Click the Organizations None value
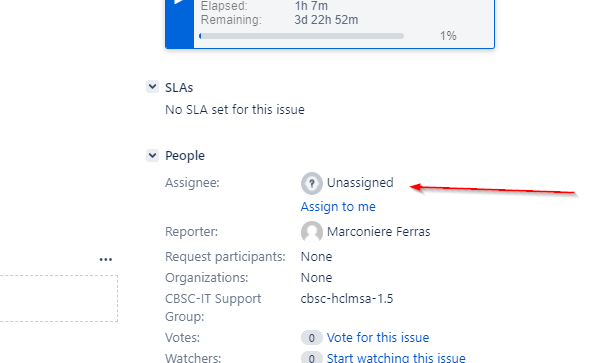615x363 pixels. (x=316, y=278)
